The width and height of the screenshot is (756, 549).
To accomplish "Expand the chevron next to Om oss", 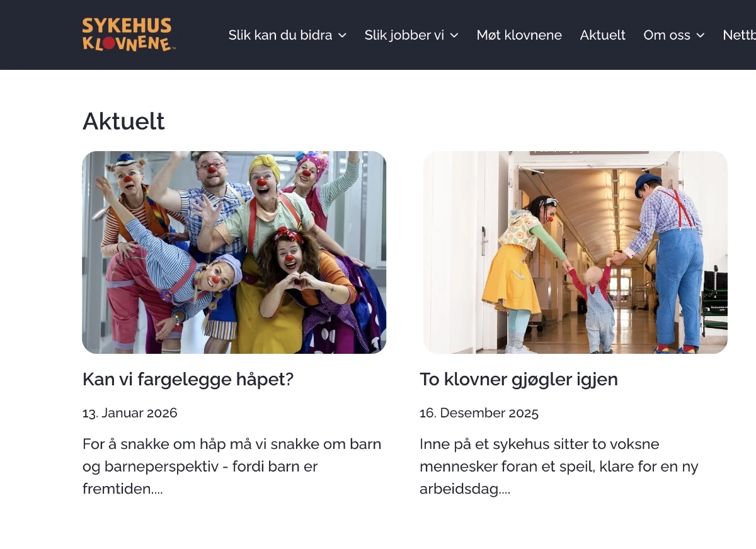I will point(700,35).
